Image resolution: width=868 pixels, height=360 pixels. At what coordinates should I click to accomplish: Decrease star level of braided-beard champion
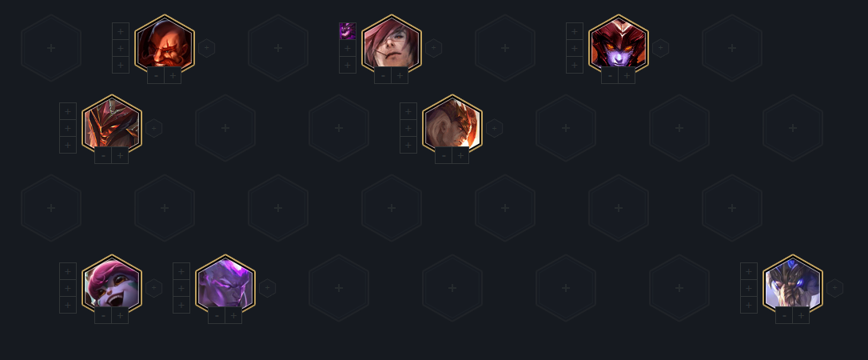[x=784, y=316]
